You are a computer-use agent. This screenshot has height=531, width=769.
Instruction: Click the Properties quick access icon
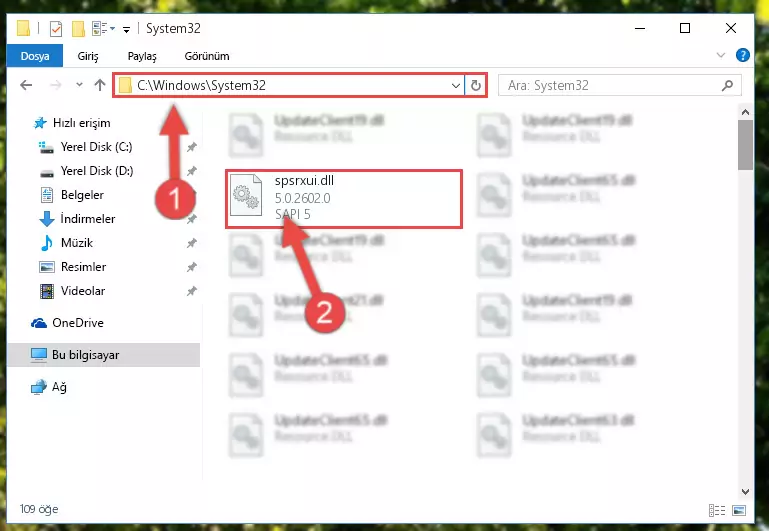(56, 29)
